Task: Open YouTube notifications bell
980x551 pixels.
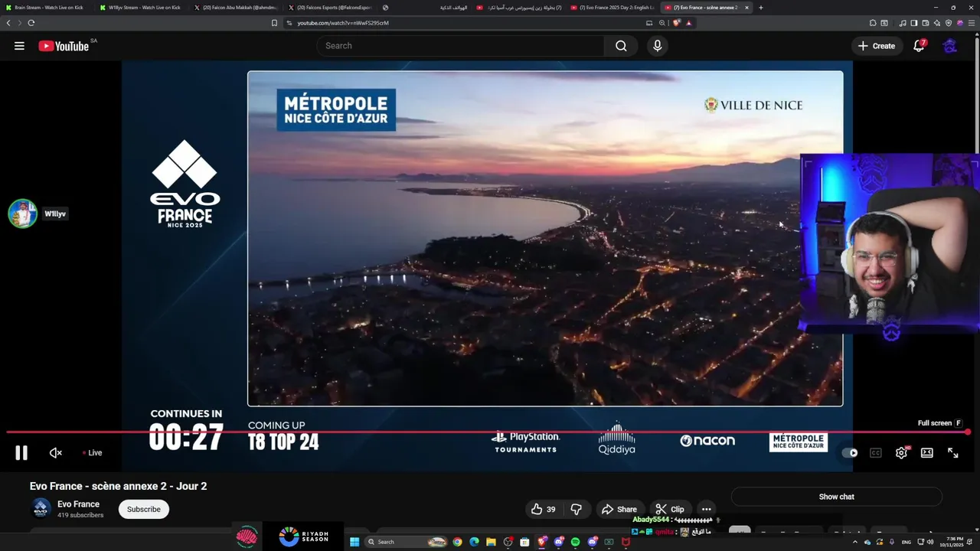Action: click(x=919, y=46)
